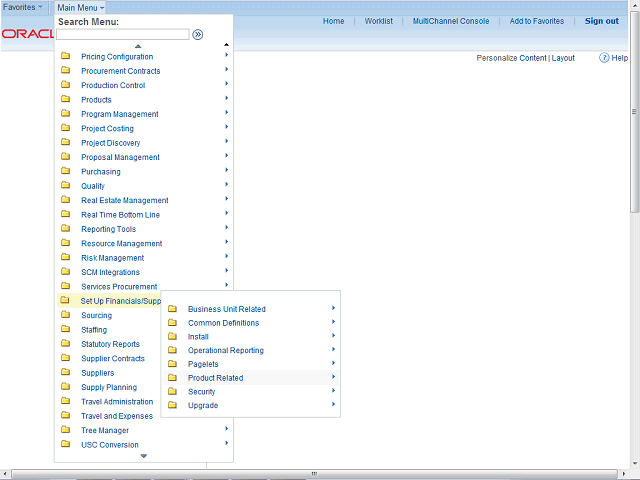Click folder icon beside Product Related
Viewport: 640px width, 480px height.
pyautogui.click(x=172, y=378)
